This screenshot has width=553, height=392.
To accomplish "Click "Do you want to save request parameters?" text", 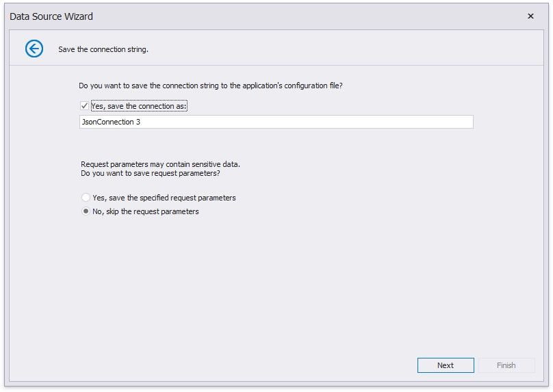I will pyautogui.click(x=151, y=174).
